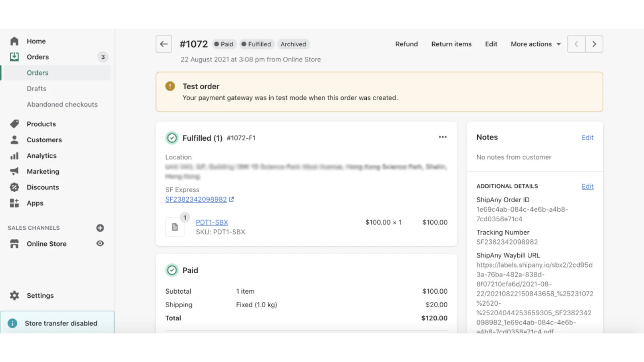Switch to the Drafts section
644x362 pixels.
click(x=37, y=88)
